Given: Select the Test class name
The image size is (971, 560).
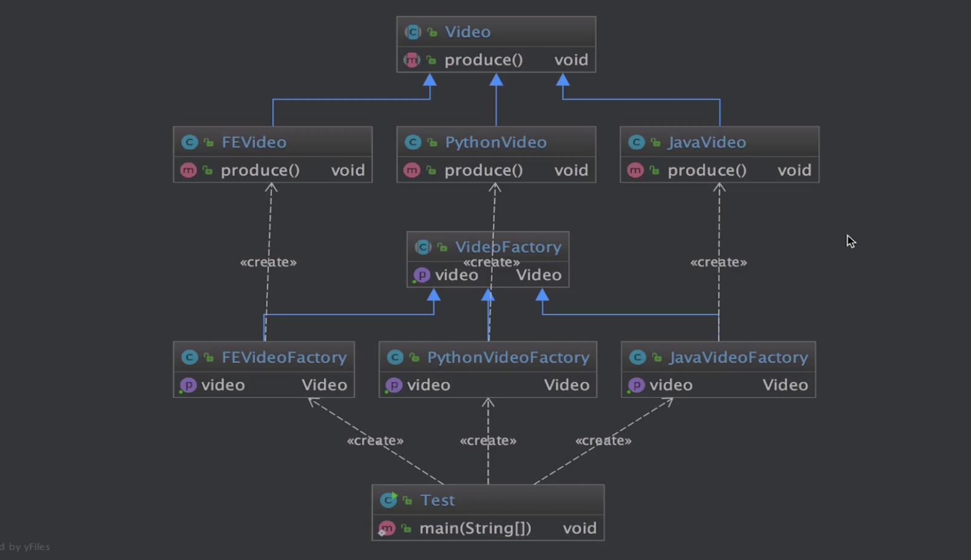Looking at the screenshot, I should pos(438,500).
